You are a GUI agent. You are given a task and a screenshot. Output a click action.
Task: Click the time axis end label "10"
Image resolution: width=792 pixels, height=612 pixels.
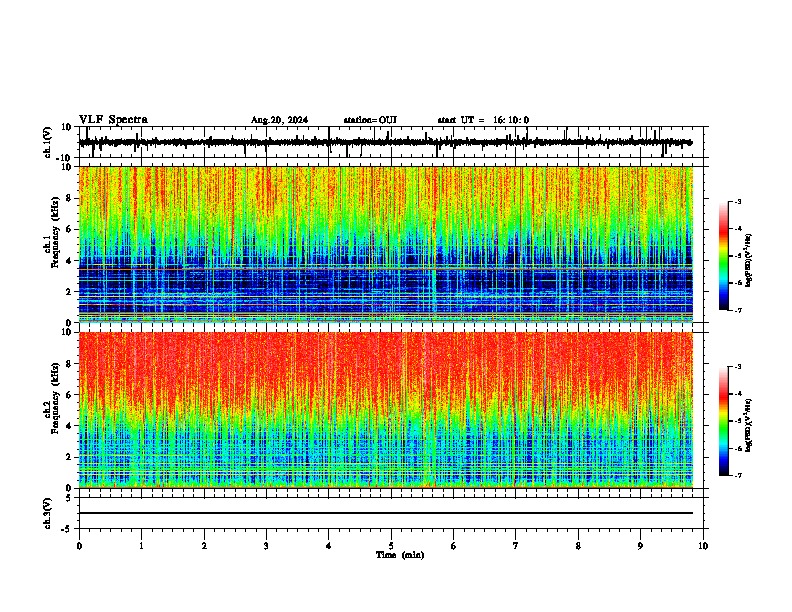(x=703, y=546)
